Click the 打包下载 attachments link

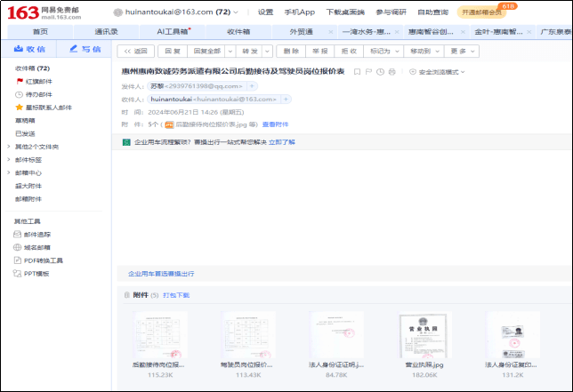pyautogui.click(x=176, y=294)
